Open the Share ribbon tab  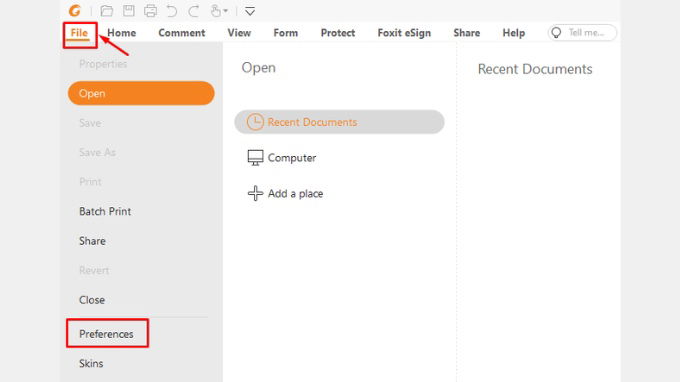click(x=467, y=33)
